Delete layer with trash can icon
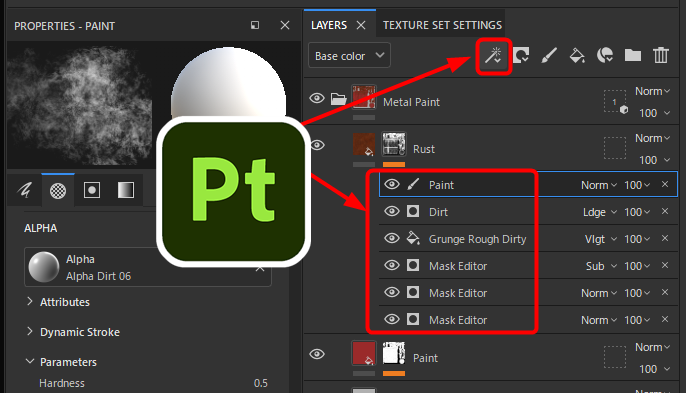686x393 pixels. 661,56
